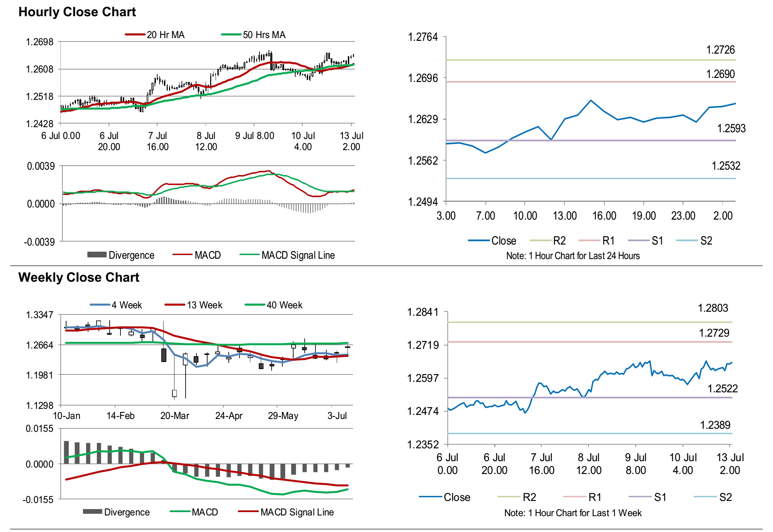773x532 pixels.
Task: Click the 13 Week legend label
Action: [204, 305]
